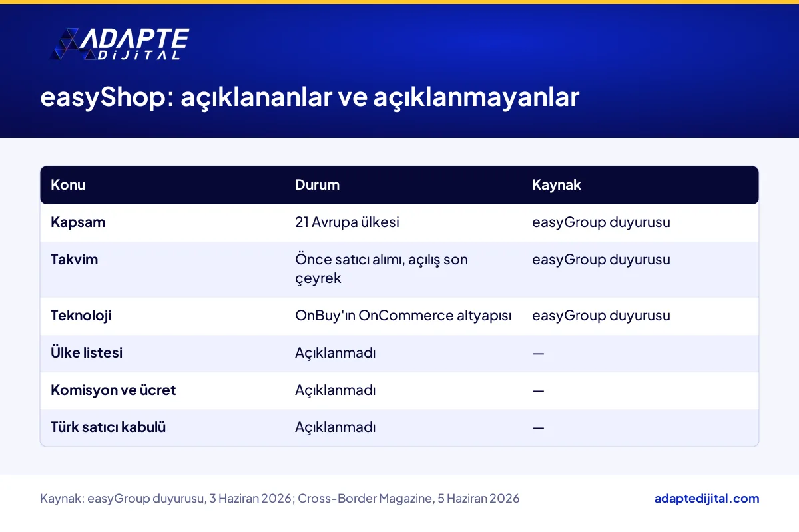The height and width of the screenshot is (532, 799).
Task: Click 'Açıklanmadı' in the Ülke listesi row
Action: pos(335,353)
